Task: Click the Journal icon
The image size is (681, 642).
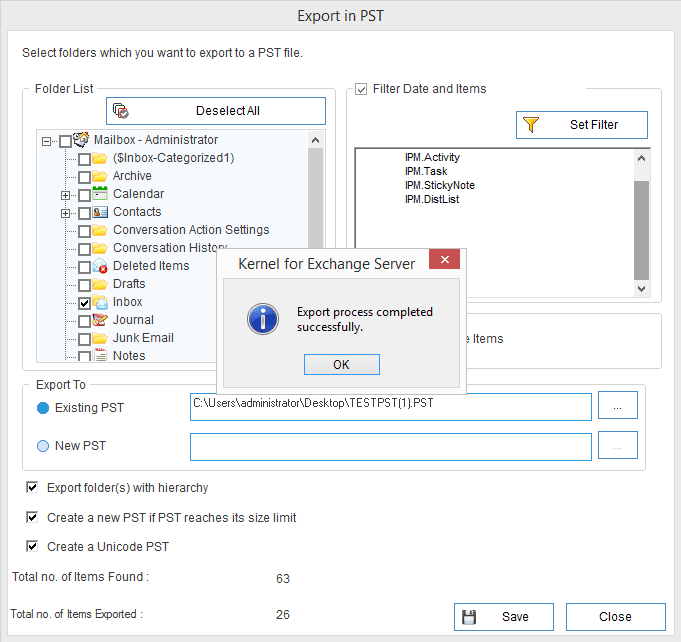Action: (x=100, y=320)
